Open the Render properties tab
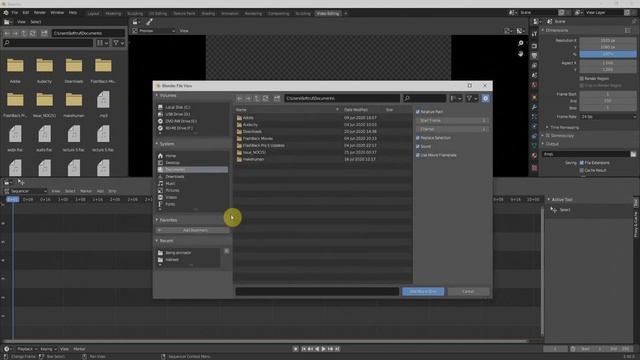The image size is (640, 360). [x=534, y=46]
